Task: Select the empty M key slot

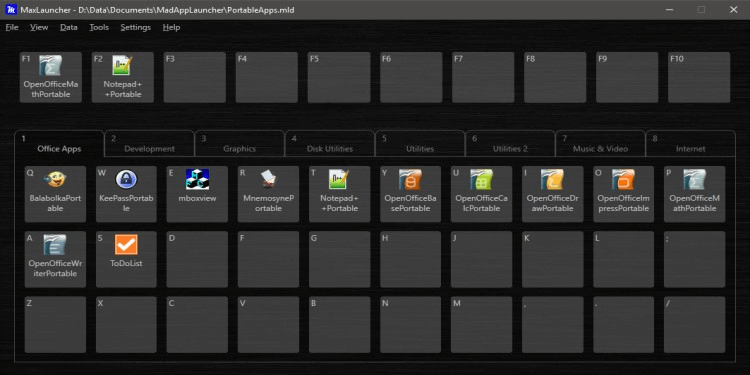Action: pyautogui.click(x=482, y=325)
